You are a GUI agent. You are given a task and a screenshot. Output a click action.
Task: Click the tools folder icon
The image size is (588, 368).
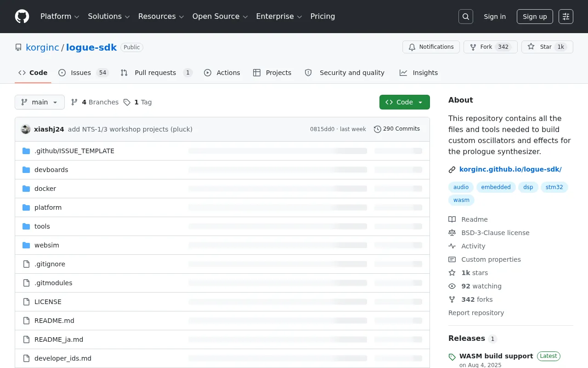point(26,226)
